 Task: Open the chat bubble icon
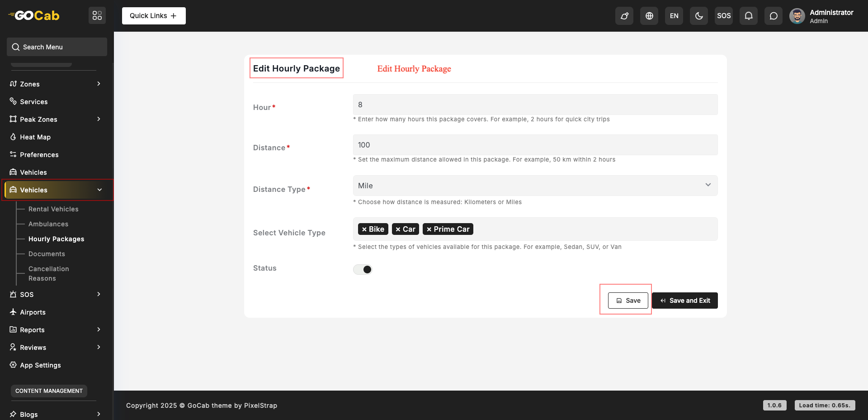pos(774,16)
